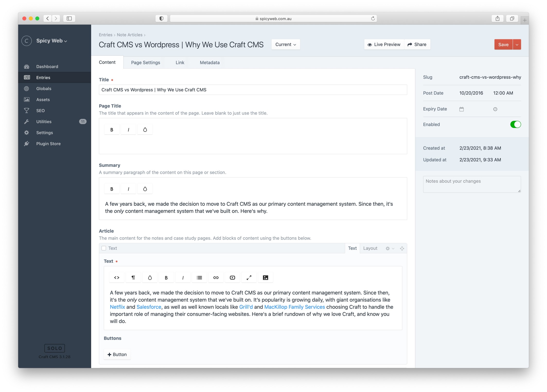Viewport: 547px width, 392px height.
Task: Click the Post Date 10/20/2016 field
Action: click(471, 93)
